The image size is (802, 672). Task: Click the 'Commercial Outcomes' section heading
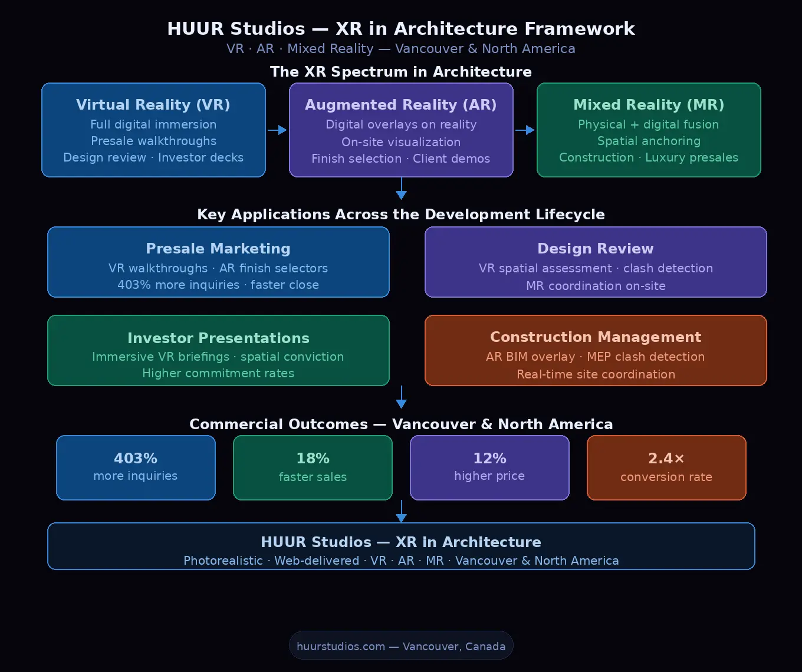click(x=401, y=424)
